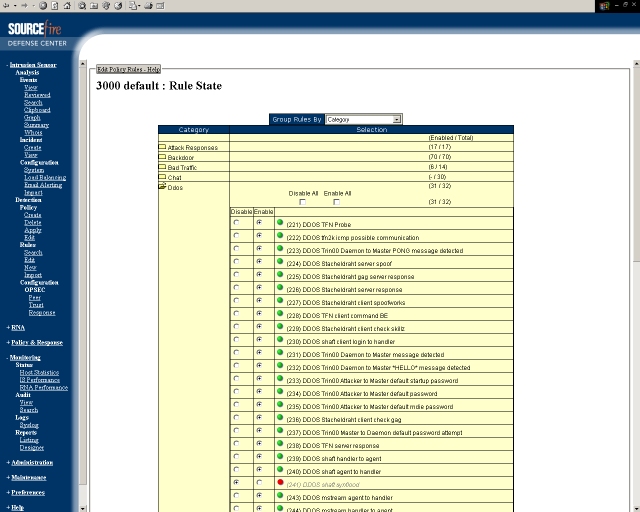Click the '(31 / 32)' count beside Ddos

pos(440,186)
